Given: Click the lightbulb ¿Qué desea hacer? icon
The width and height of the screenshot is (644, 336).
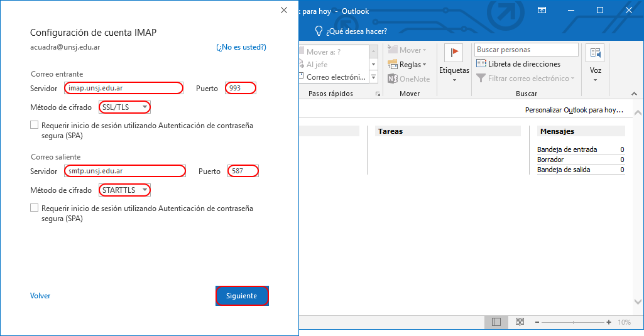Looking at the screenshot, I should tap(319, 31).
